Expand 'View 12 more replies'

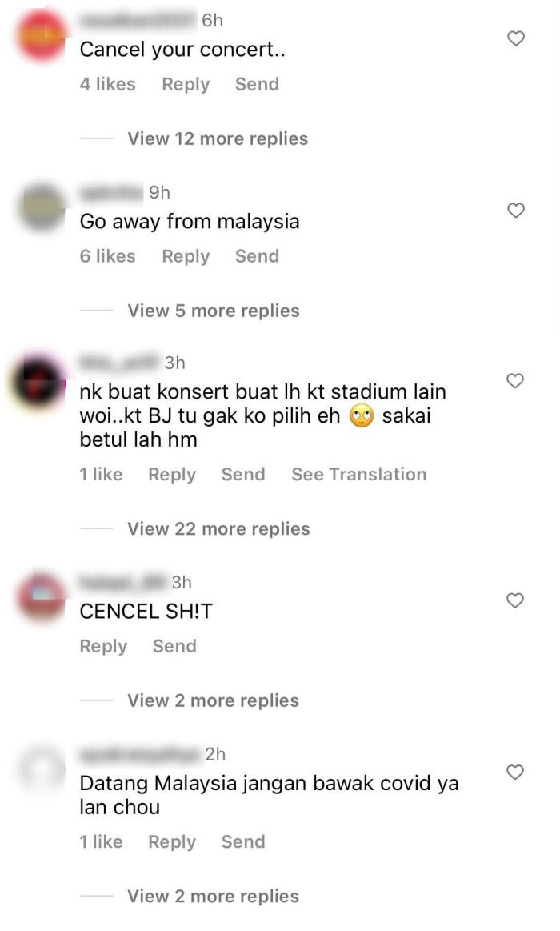point(218,139)
